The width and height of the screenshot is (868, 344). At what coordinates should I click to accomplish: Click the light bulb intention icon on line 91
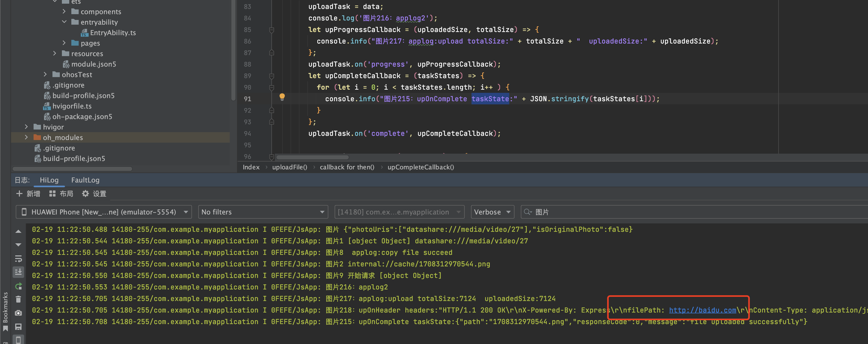coord(282,97)
